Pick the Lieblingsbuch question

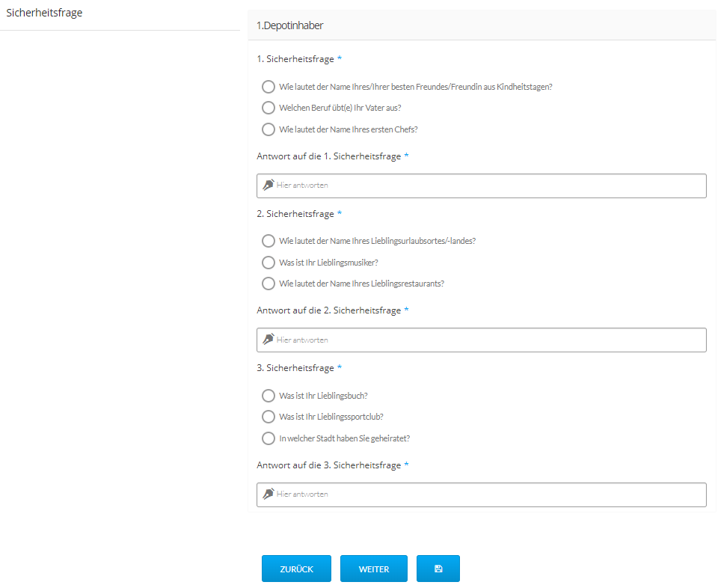point(269,396)
